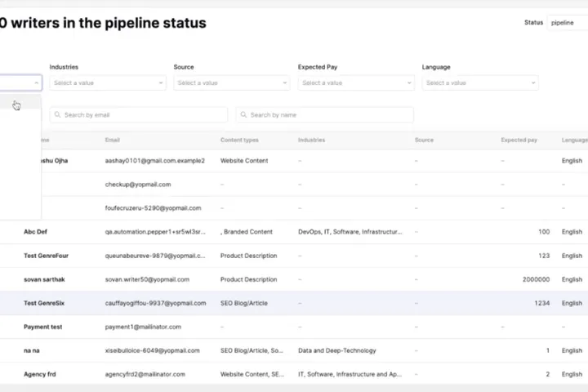
Task: Click the Expected Pay dropdown chevron arrow
Action: point(409,83)
